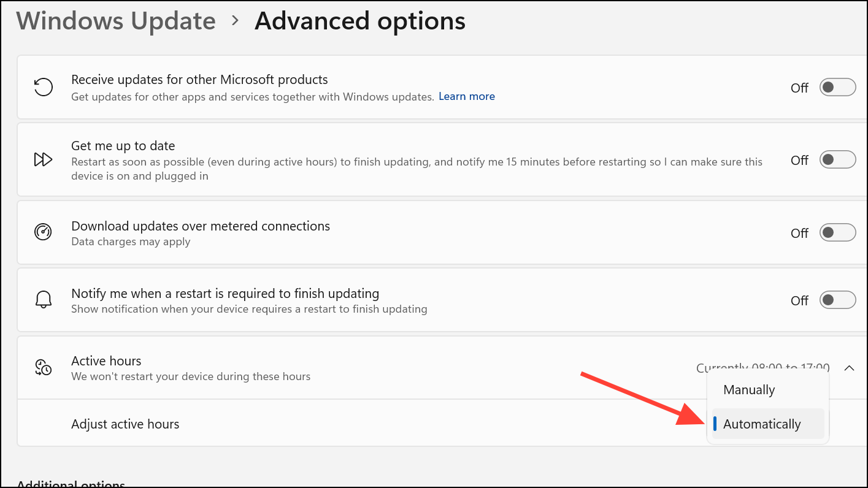868x488 pixels.
Task: Click the 'Data charges may apply' text
Action: coord(131,242)
